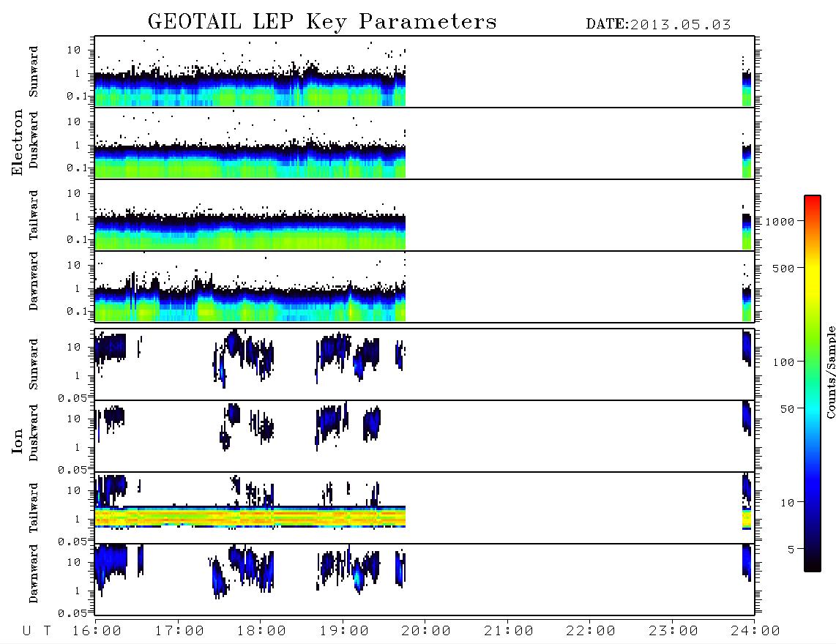Viewport: 836px width, 644px height.
Task: Click the 500 colorbar tick value
Action: tap(784, 268)
